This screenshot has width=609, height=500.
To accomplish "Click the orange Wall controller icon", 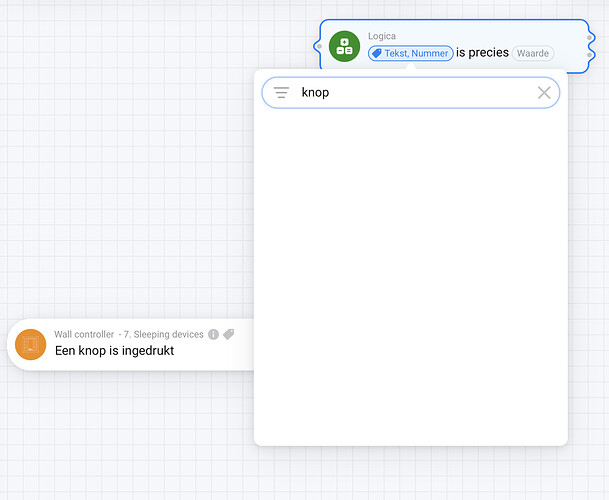I will 30,345.
